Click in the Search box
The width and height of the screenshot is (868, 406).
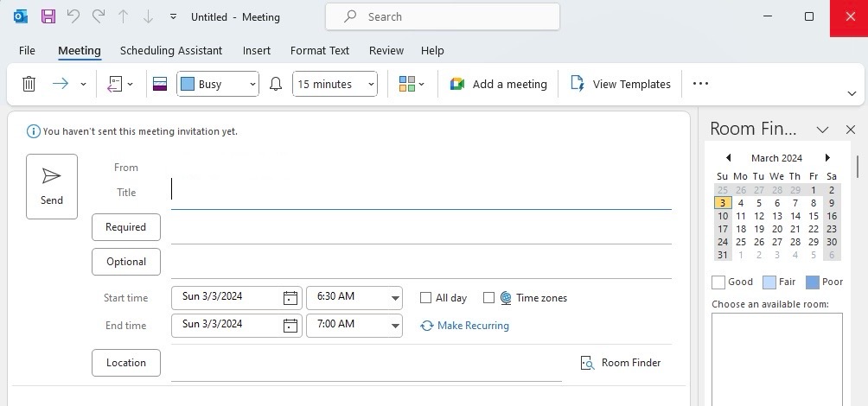tap(443, 16)
